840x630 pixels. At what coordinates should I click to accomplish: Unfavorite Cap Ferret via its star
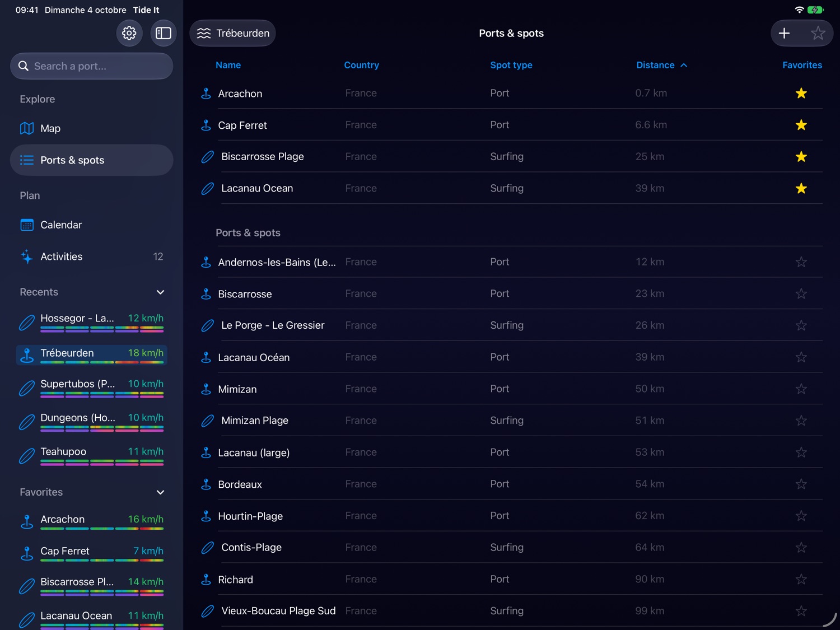pyautogui.click(x=801, y=125)
